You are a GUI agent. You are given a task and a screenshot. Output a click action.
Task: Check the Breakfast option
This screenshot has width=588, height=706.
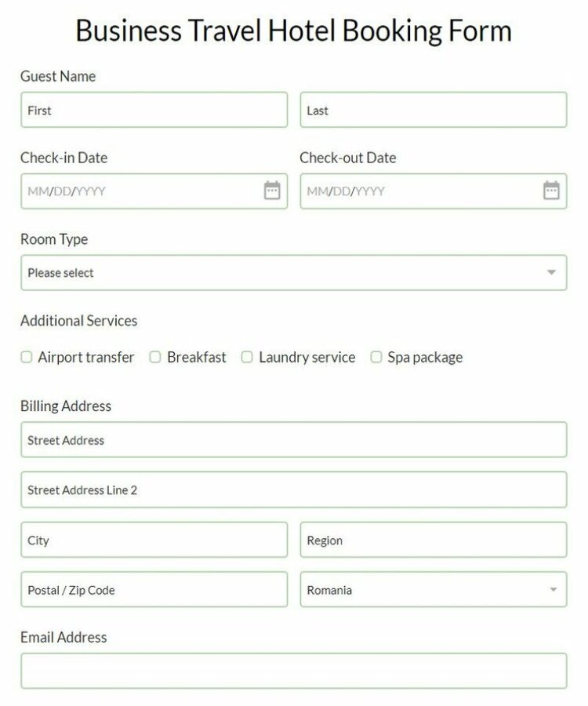[x=154, y=357]
